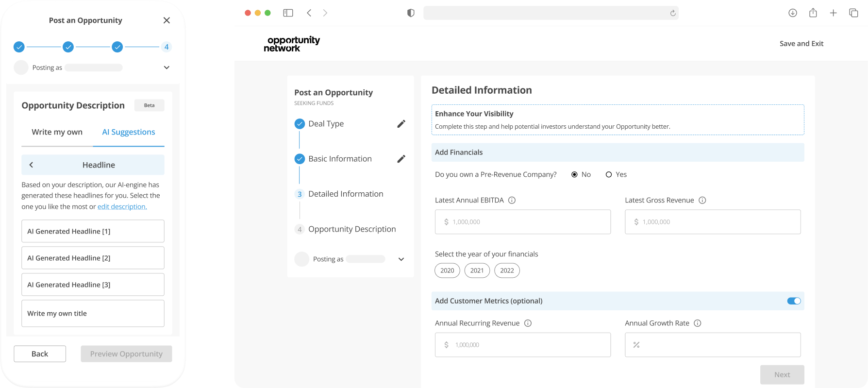
Task: Click the browser share icon
Action: [x=813, y=13]
